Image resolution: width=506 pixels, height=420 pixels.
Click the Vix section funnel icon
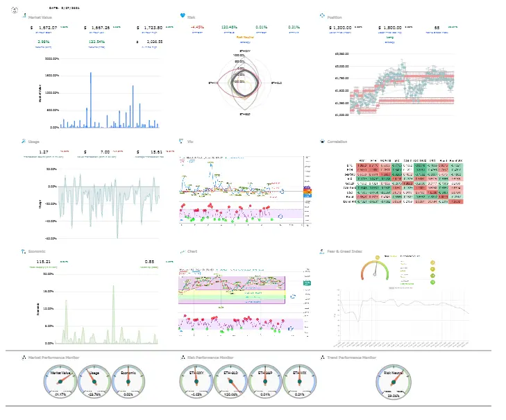coord(181,141)
